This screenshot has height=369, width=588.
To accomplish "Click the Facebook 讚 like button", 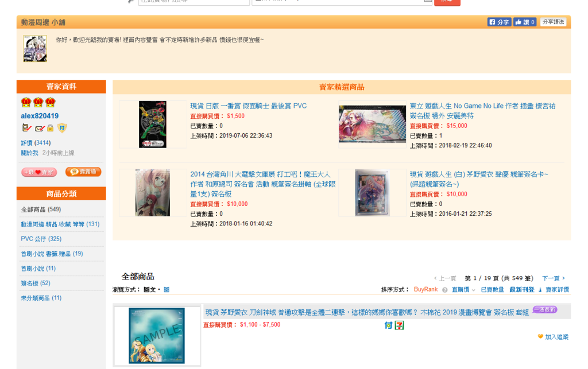I will pyautogui.click(x=525, y=22).
